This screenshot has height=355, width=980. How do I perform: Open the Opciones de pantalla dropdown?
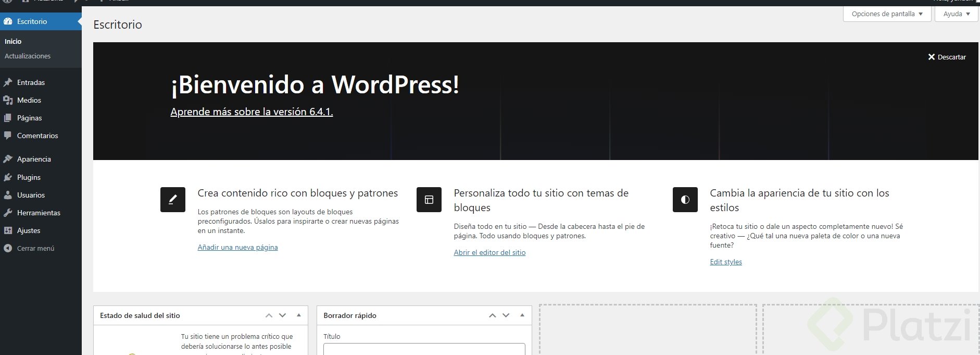[x=887, y=14]
